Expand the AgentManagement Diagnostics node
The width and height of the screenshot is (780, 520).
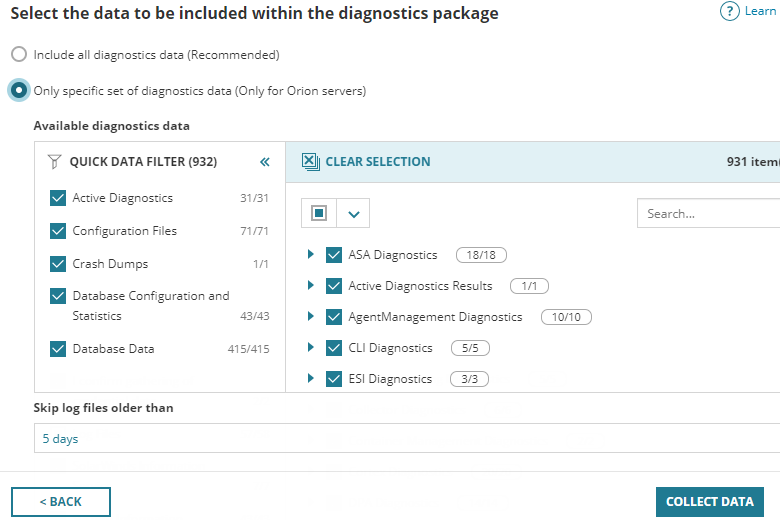(311, 317)
